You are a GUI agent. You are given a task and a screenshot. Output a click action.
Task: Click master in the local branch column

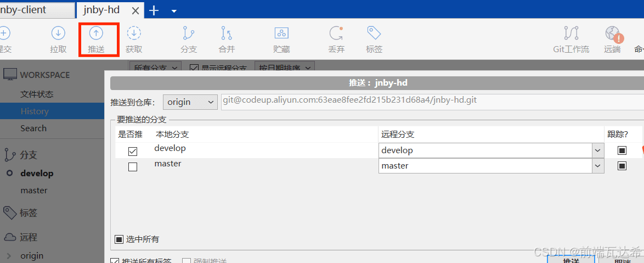point(167,164)
